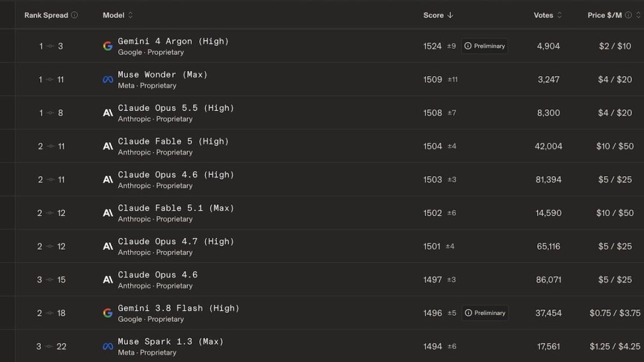Click the 3–22 rank spread value

coord(51,346)
